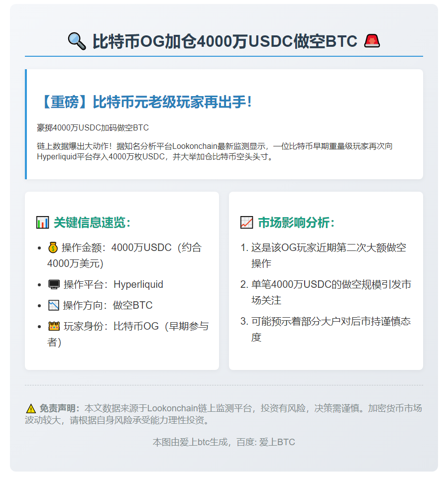This screenshot has height=487, width=448.
Task: Click the warning triangle icon beside 免责声明
Action: point(31,408)
